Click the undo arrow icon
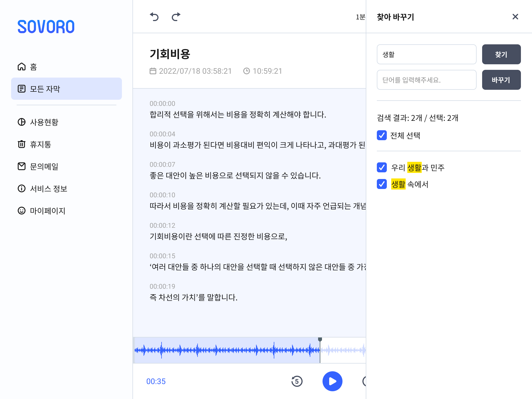This screenshot has height=399, width=532. (x=154, y=17)
